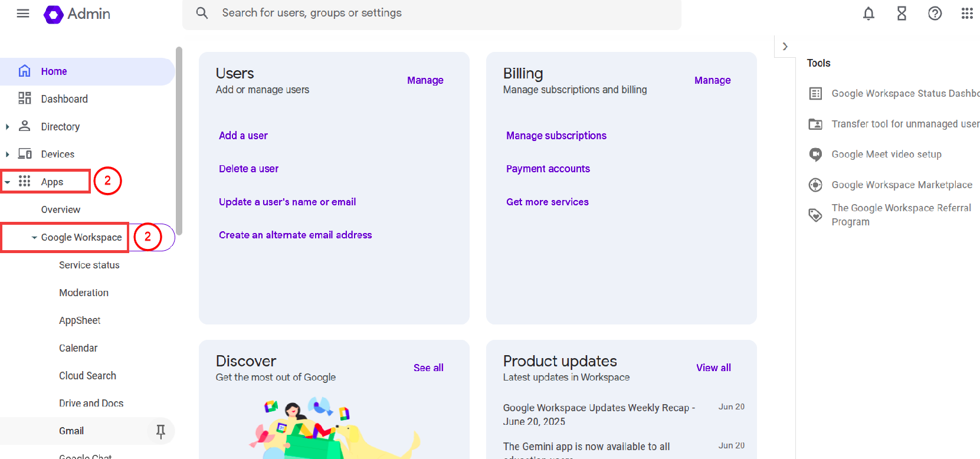
Task: Open Directory section label
Action: (x=60, y=127)
